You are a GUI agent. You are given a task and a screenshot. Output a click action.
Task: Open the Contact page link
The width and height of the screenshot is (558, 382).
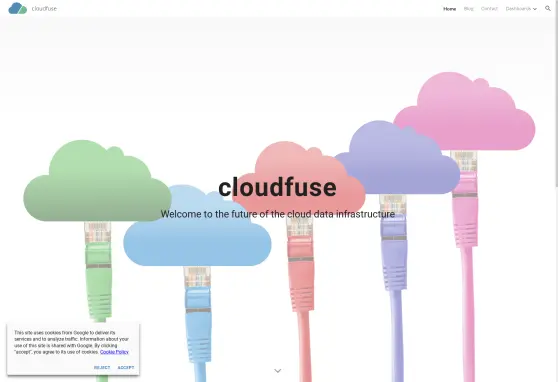click(489, 9)
